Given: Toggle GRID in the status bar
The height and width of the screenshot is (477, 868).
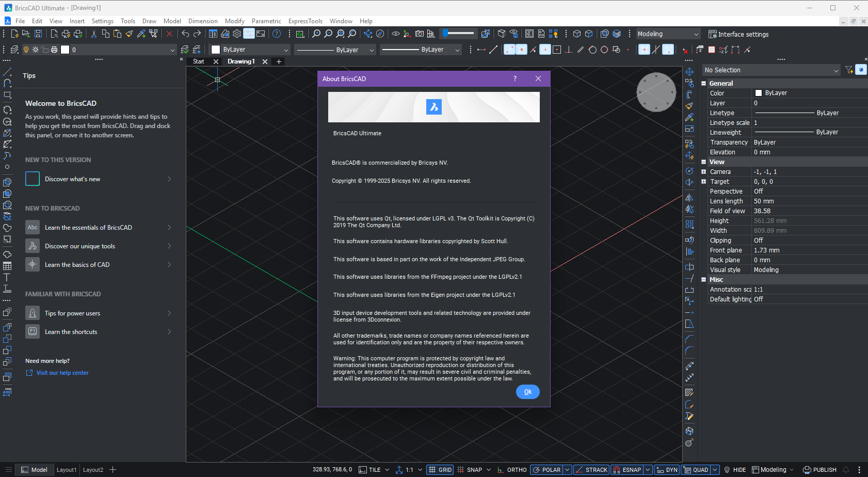Looking at the screenshot, I should point(440,470).
